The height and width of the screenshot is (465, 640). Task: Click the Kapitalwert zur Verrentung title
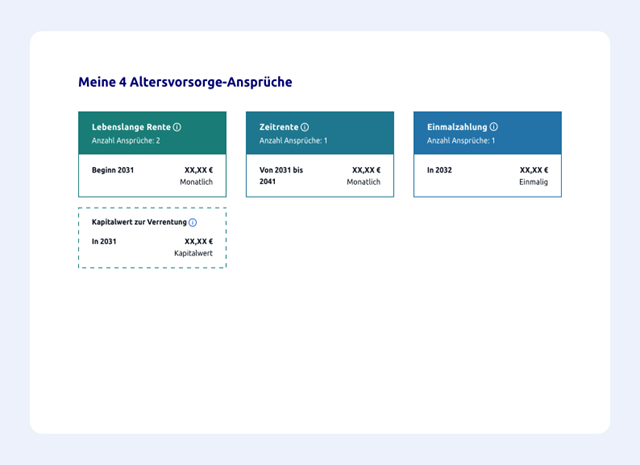tap(138, 222)
